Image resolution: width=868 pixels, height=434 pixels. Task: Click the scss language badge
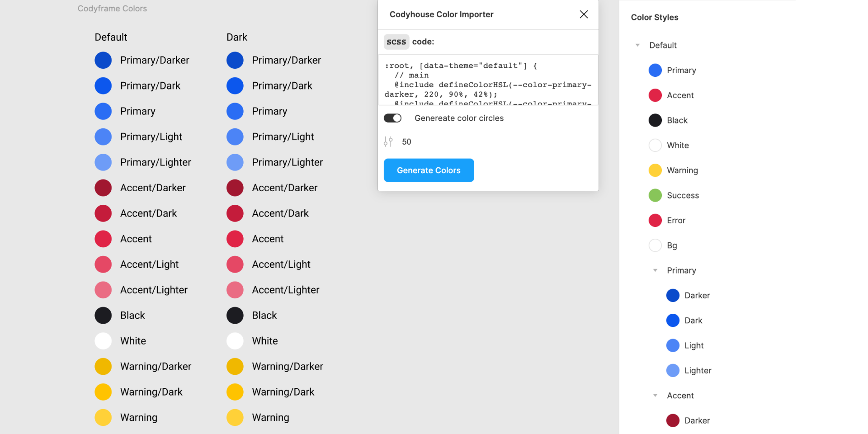click(396, 42)
